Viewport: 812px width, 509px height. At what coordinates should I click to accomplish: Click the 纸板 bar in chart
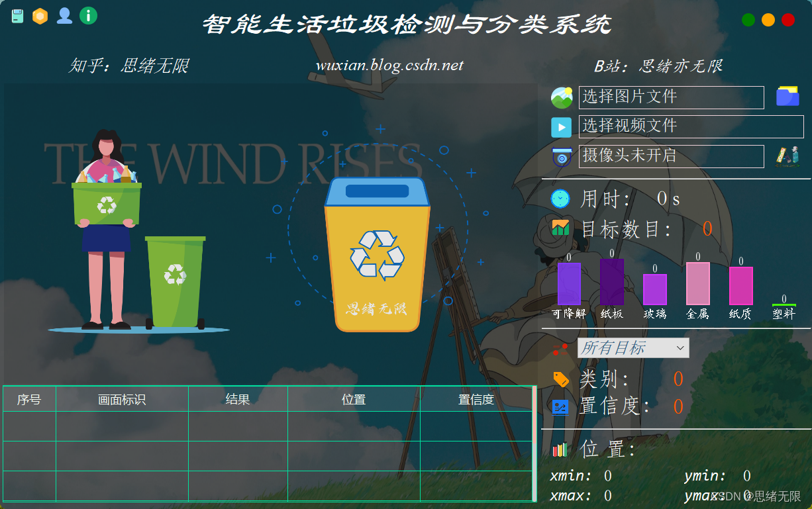pyautogui.click(x=611, y=282)
